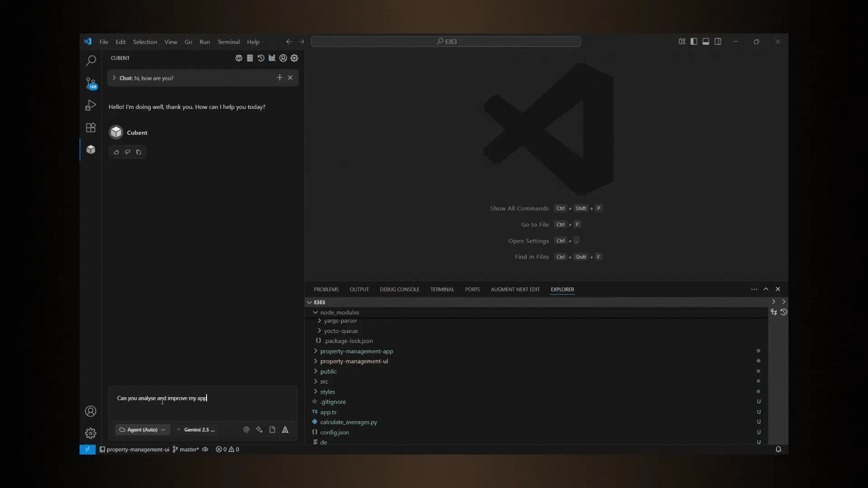Click the errors and warnings count in the status bar
The width and height of the screenshot is (868, 488).
(227, 449)
